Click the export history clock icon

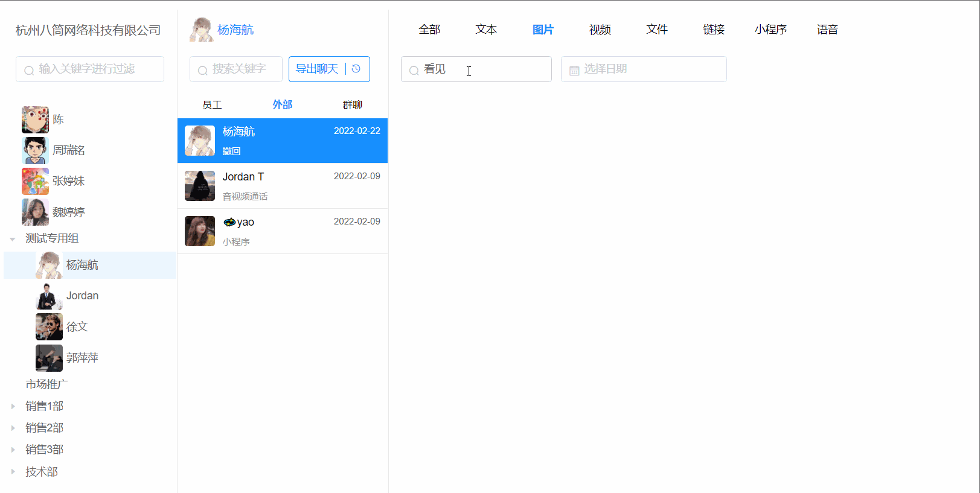pyautogui.click(x=356, y=69)
